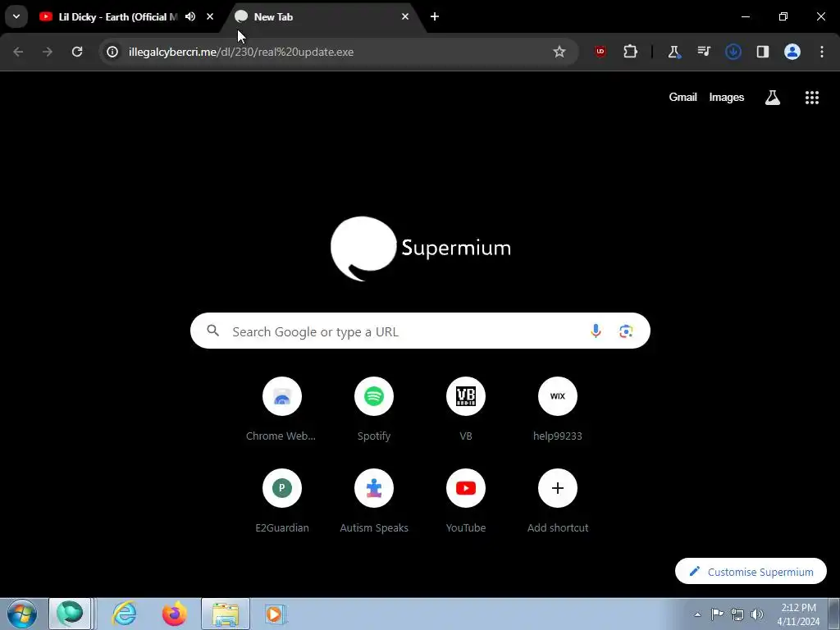Open a new tab with plus button

[x=435, y=16]
